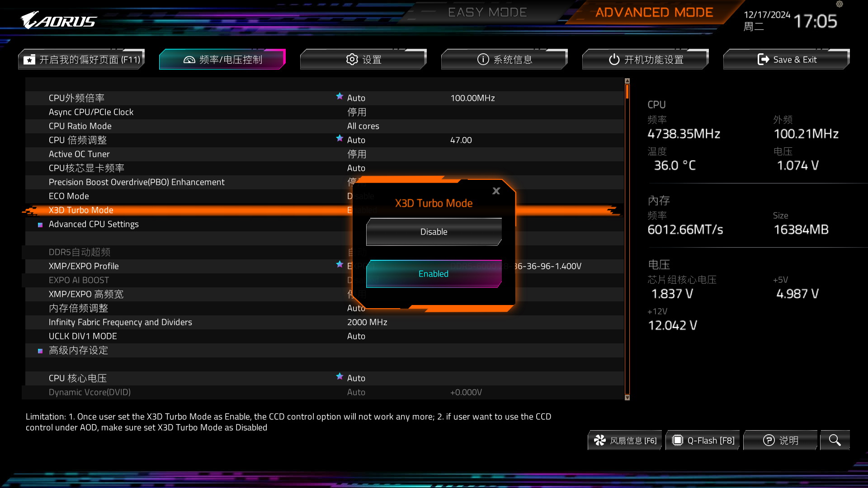Click the star icon on CPU 核心电压 row
The width and height of the screenshot is (868, 488).
[x=340, y=376]
